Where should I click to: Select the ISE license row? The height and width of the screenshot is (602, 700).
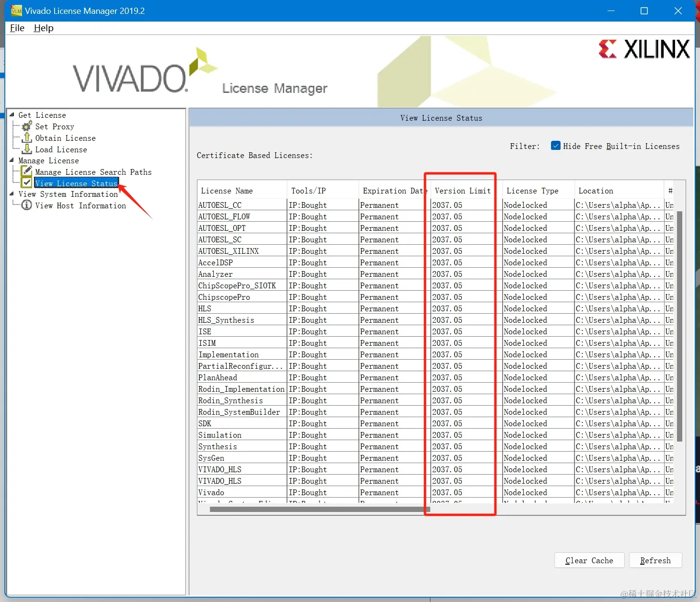point(435,331)
